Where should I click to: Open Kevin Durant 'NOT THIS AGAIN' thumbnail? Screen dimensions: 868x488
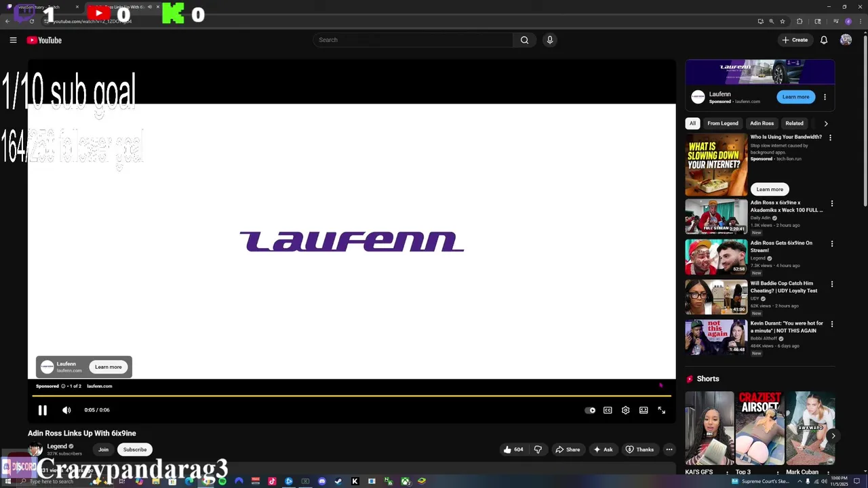pyautogui.click(x=716, y=337)
